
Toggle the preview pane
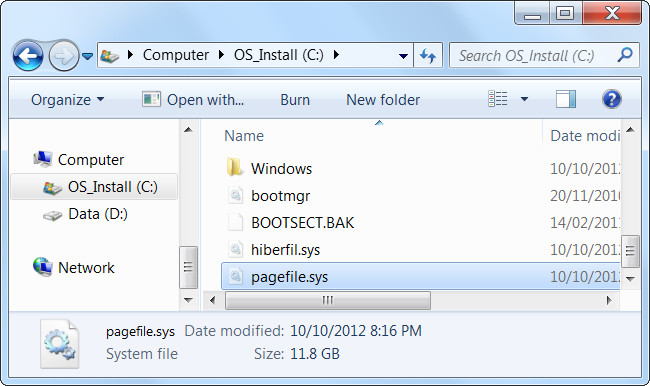coord(566,99)
